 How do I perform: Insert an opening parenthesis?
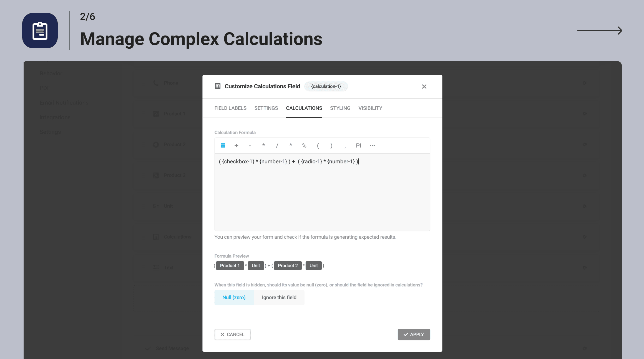click(x=318, y=146)
